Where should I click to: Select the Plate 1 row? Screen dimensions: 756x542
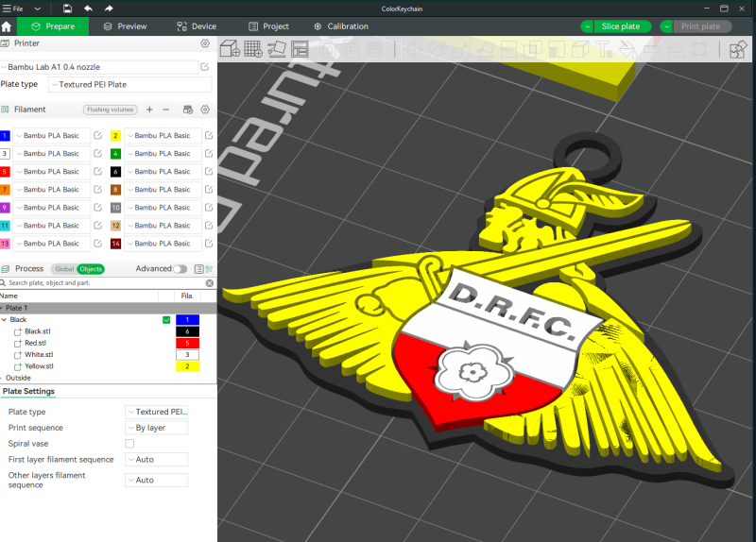pos(108,308)
